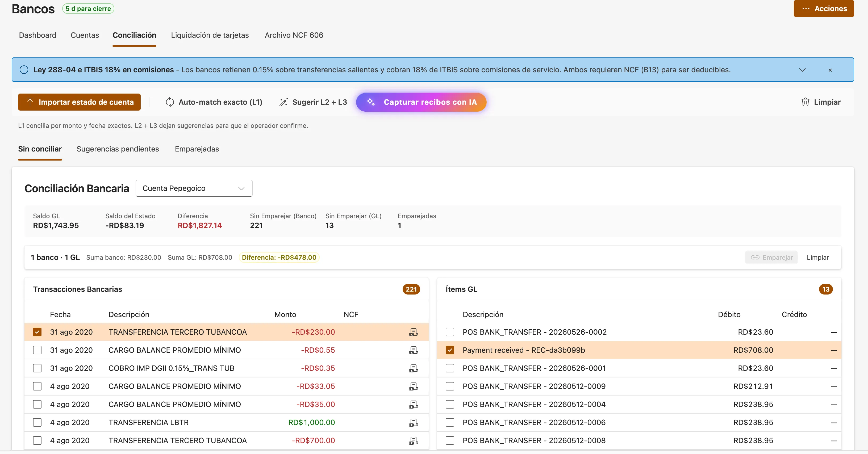Check POS BANK_TRANSFER 20260512-0004 item
The image size is (868, 454).
point(450,405)
